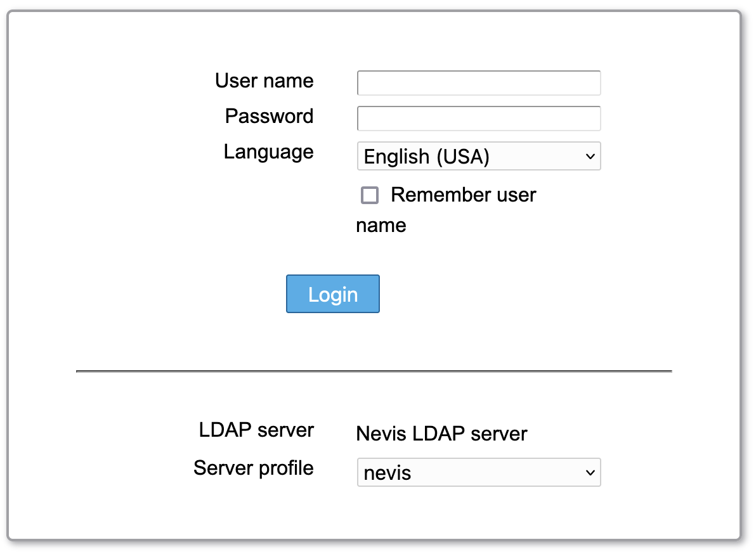Click the word "name" under Remember user
Image resolution: width=756 pixels, height=554 pixels.
381,226
